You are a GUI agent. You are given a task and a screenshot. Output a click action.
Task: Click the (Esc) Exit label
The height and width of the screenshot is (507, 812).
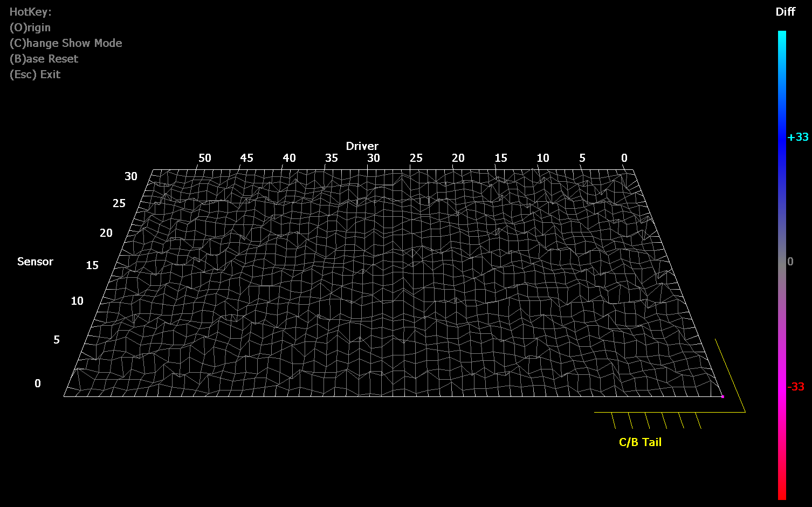pos(35,74)
